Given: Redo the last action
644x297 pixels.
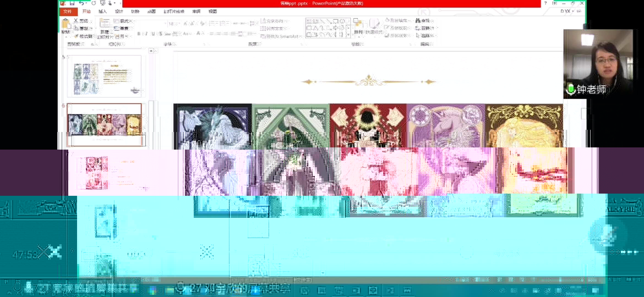Looking at the screenshot, I should [x=94, y=3].
